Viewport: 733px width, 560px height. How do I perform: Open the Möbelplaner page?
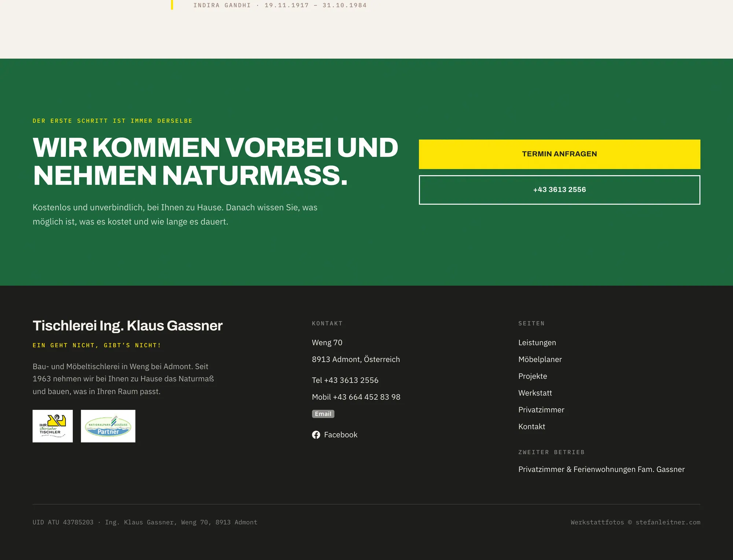(x=540, y=360)
